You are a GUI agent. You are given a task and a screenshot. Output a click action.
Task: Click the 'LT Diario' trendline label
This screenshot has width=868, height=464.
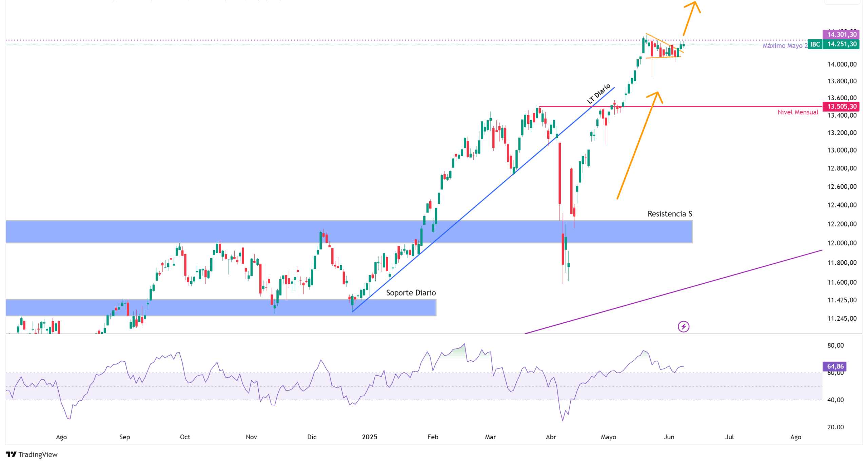pos(598,94)
